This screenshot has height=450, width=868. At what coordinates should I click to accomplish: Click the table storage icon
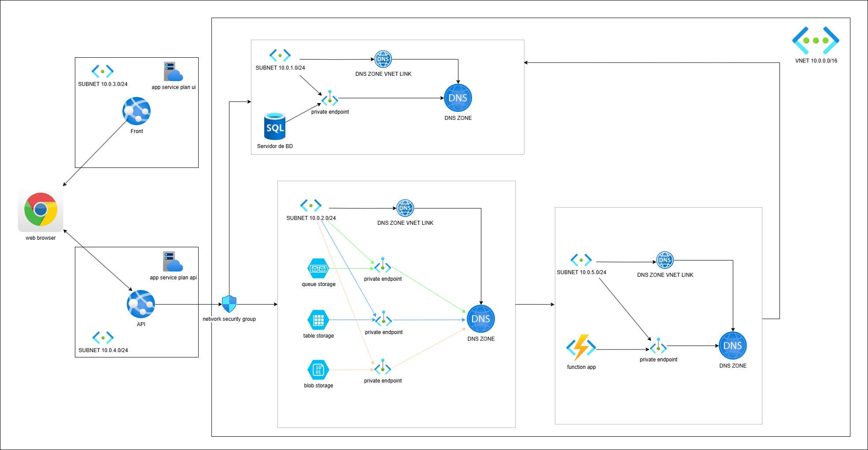coord(318,320)
